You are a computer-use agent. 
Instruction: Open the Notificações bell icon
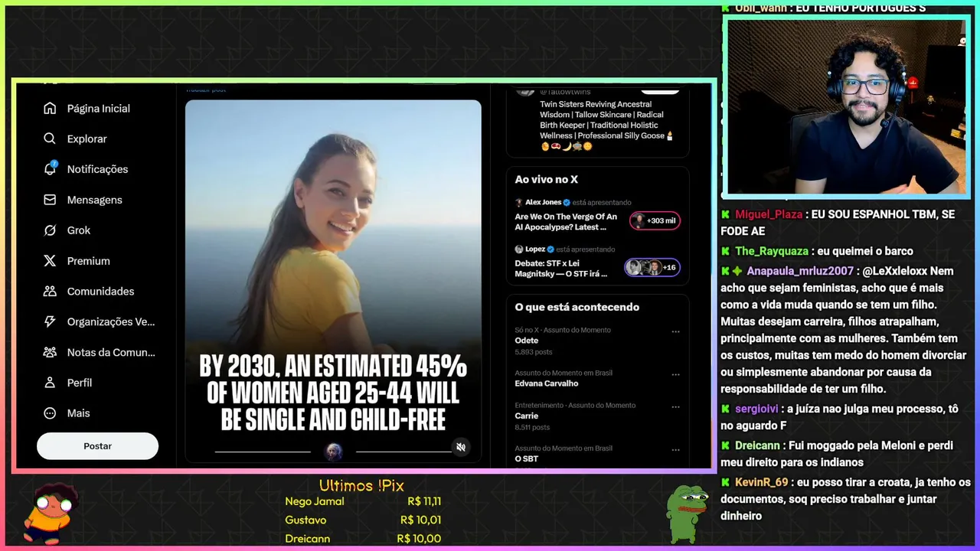[x=50, y=169]
